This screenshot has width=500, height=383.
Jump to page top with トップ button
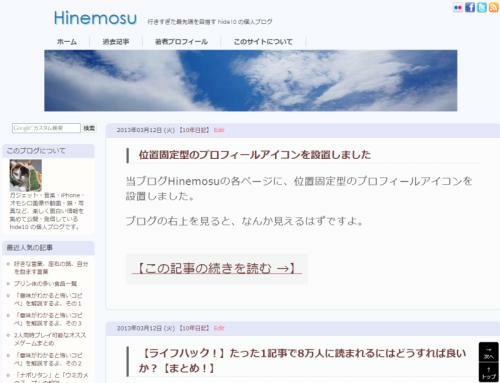pyautogui.click(x=489, y=372)
